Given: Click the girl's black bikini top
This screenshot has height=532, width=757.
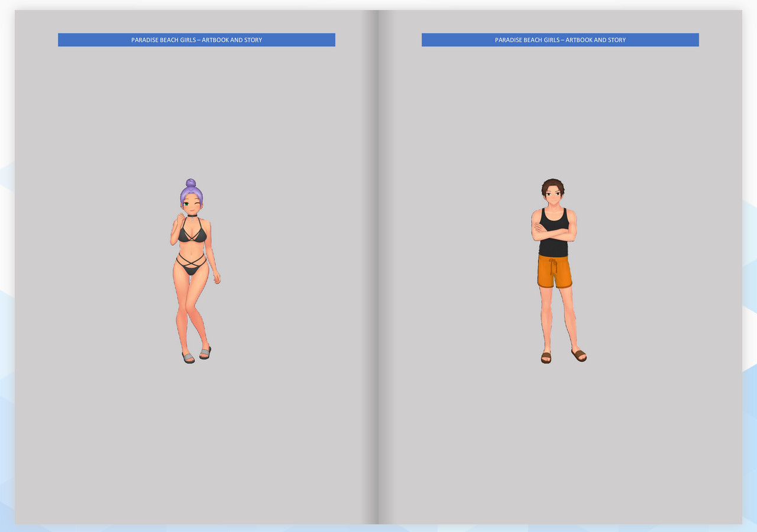Looking at the screenshot, I should tap(193, 232).
